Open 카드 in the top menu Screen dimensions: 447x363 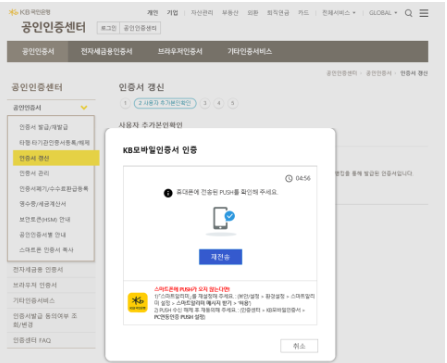click(x=303, y=13)
